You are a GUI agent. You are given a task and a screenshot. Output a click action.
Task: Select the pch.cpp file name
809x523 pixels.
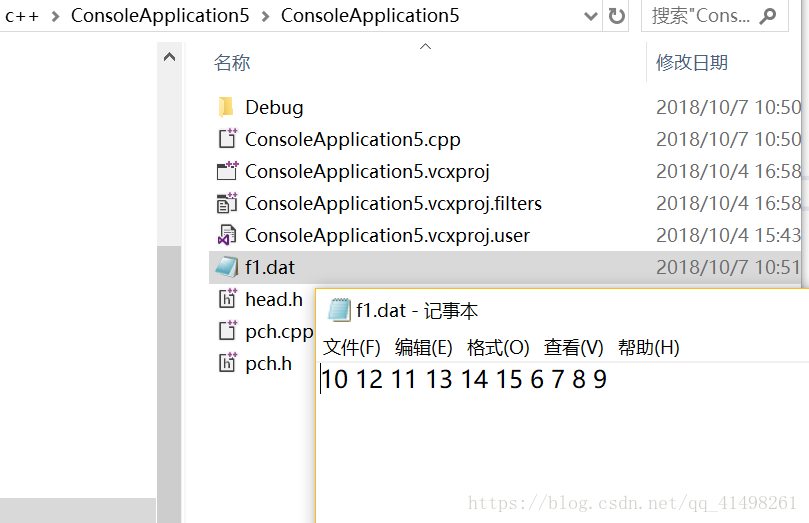279,332
